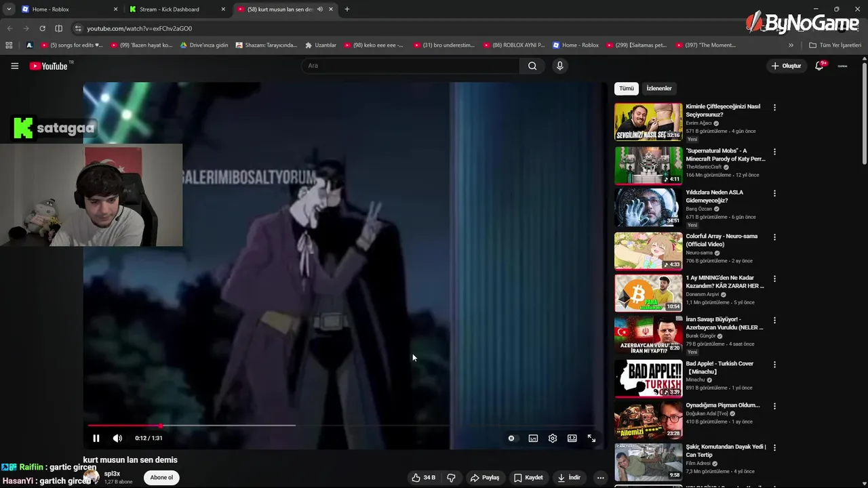Viewport: 868px width, 488px height.
Task: Reload the page
Action: point(42,28)
